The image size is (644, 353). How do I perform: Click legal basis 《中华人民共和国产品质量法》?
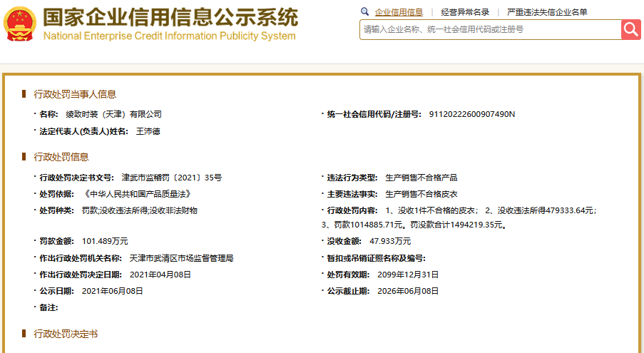137,194
